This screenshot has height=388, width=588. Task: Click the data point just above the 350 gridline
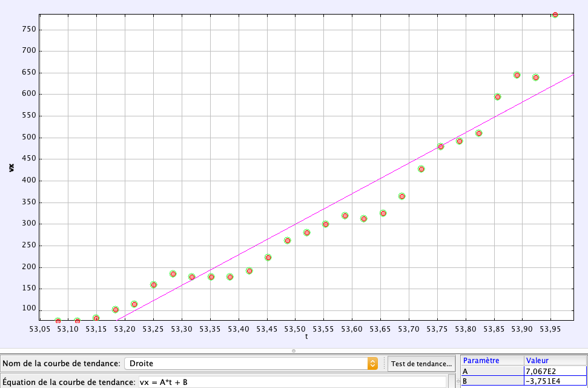(402, 196)
